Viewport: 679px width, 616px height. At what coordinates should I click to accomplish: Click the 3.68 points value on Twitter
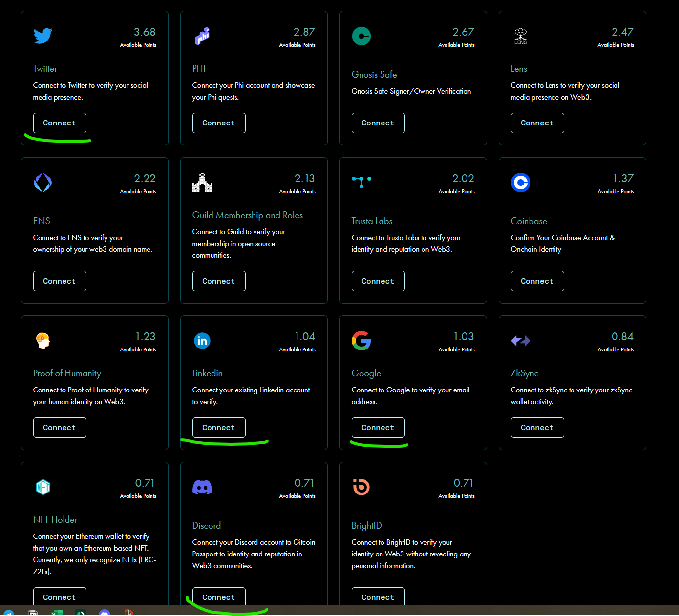tap(145, 32)
